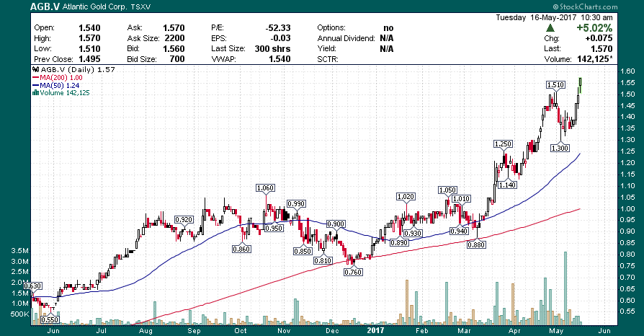
Task: Click the 1.60 price axis label
Action: (x=627, y=71)
